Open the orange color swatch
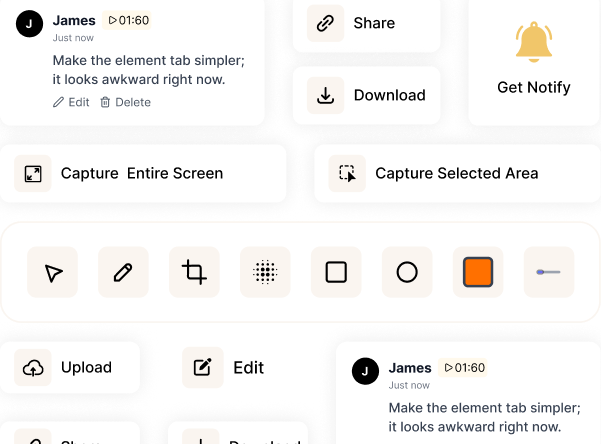This screenshot has width=601, height=444. (x=478, y=272)
